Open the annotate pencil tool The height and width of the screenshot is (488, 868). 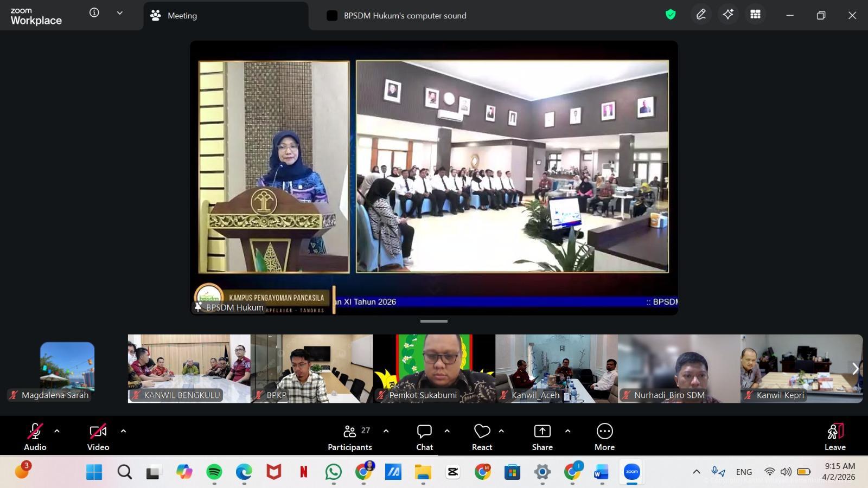coord(701,15)
